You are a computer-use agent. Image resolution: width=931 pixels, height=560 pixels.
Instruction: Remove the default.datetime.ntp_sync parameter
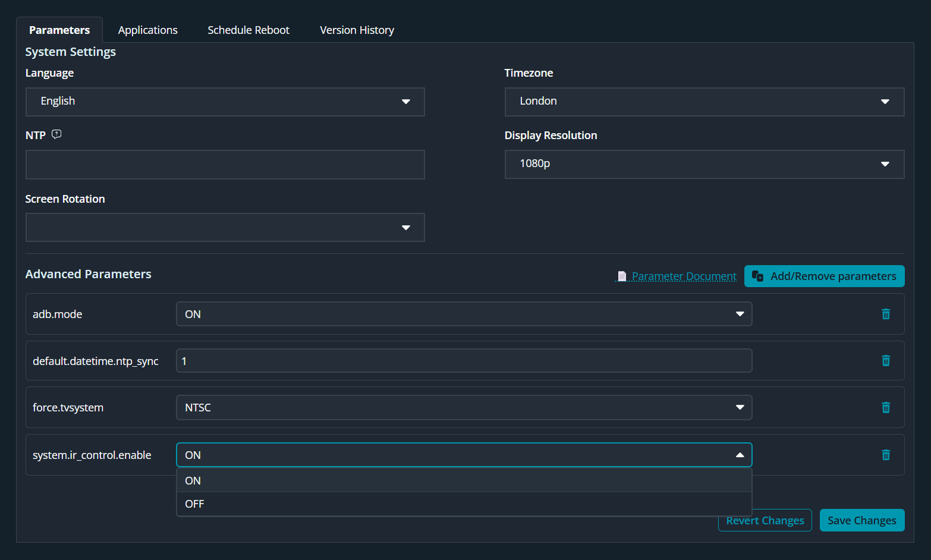point(885,361)
